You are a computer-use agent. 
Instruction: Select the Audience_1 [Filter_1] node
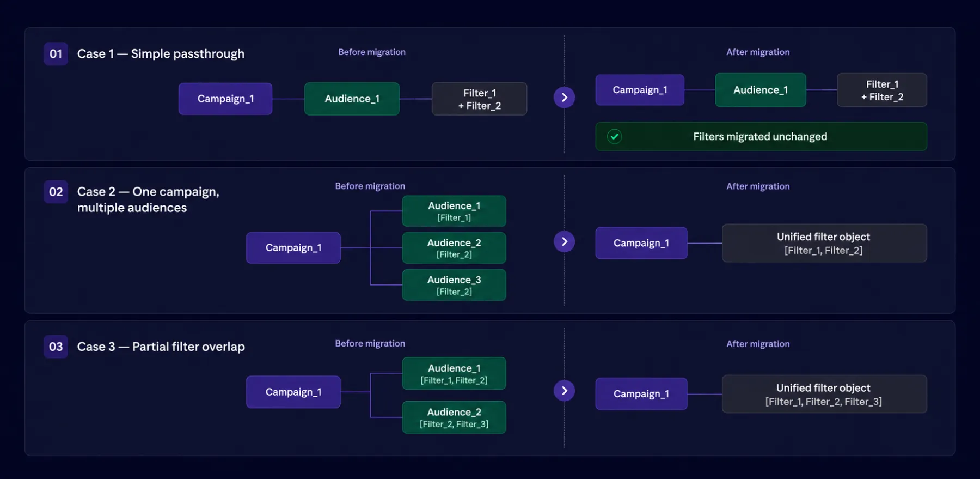tap(454, 211)
